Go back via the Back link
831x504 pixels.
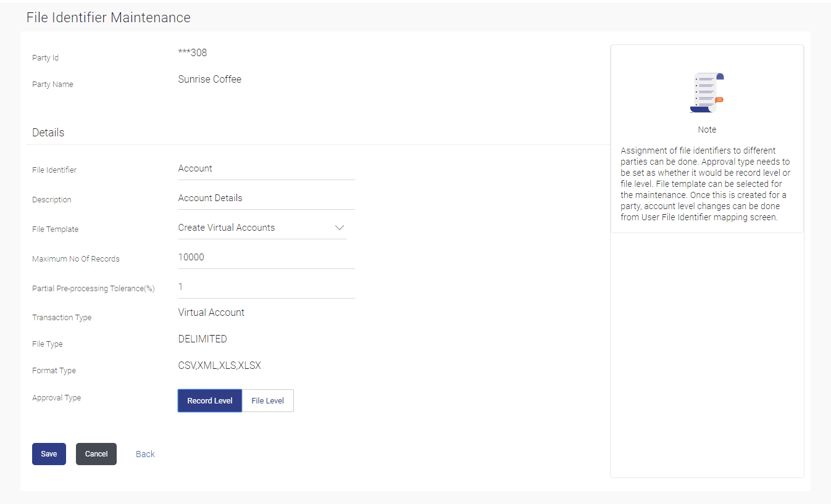pos(145,454)
